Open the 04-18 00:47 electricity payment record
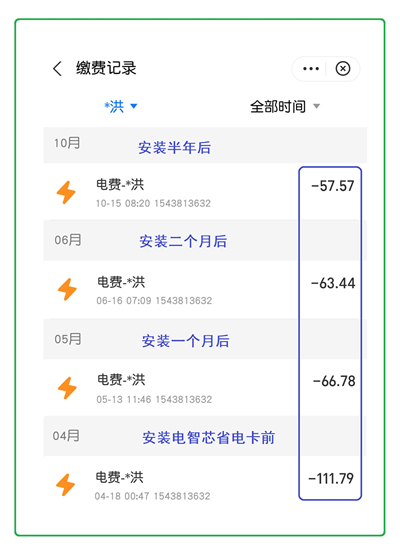Screen dimensions: 400x553 (205, 485)
